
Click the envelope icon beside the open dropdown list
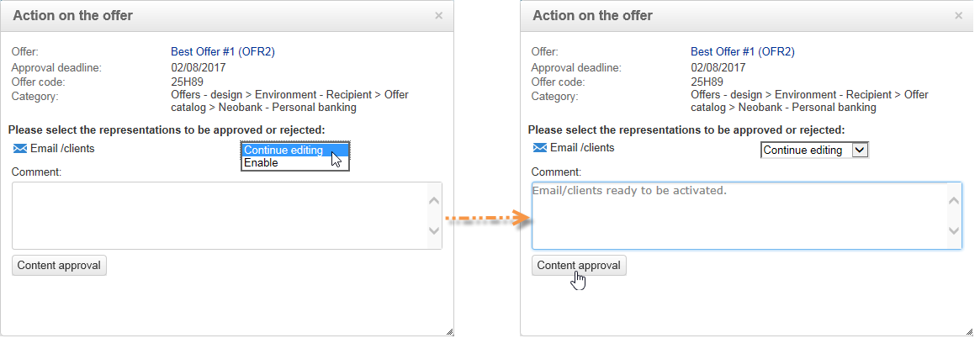click(20, 149)
